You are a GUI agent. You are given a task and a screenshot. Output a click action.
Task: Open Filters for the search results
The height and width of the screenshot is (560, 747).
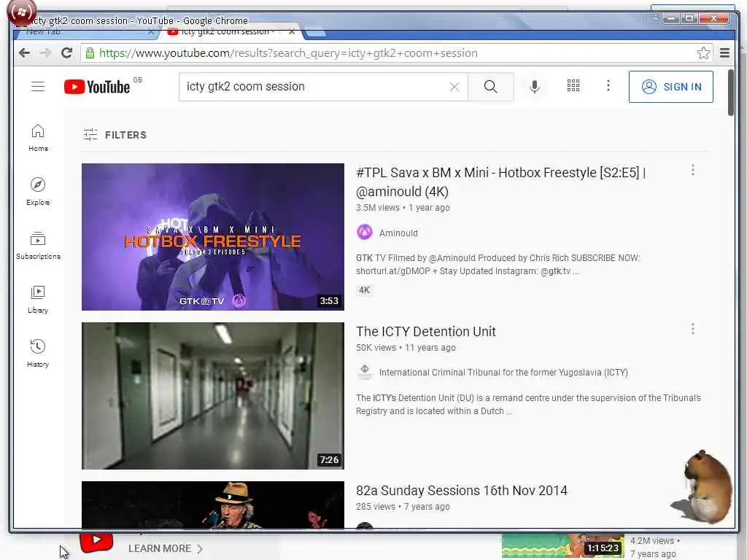click(115, 135)
